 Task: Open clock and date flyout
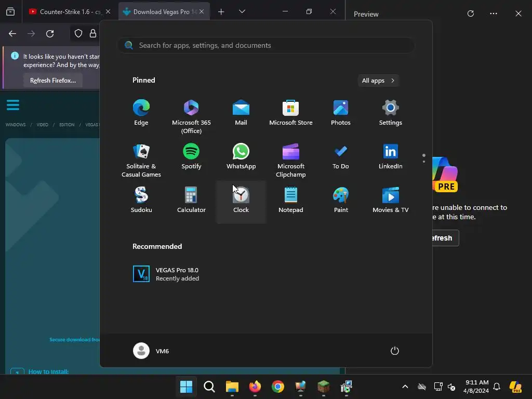[476, 387]
